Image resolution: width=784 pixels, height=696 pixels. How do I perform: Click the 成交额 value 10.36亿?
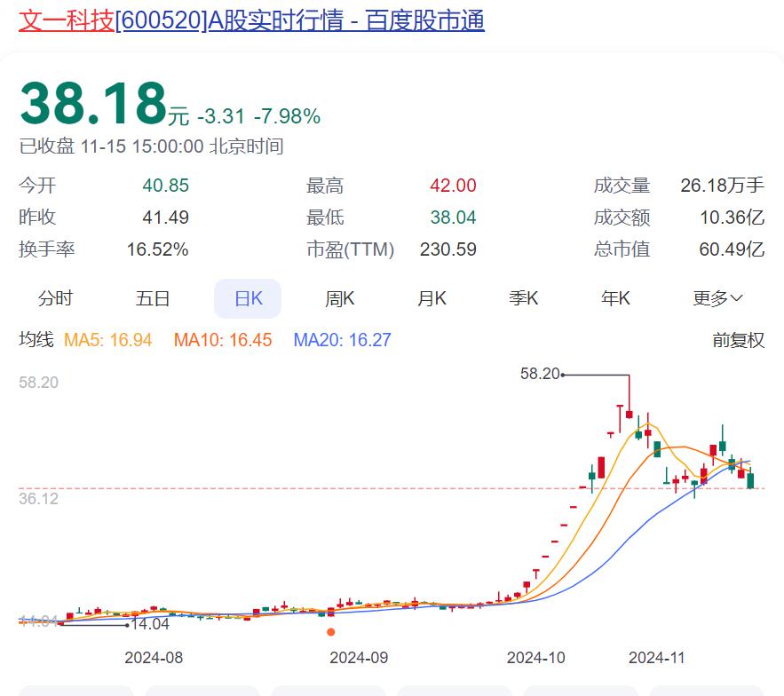pyautogui.click(x=732, y=217)
